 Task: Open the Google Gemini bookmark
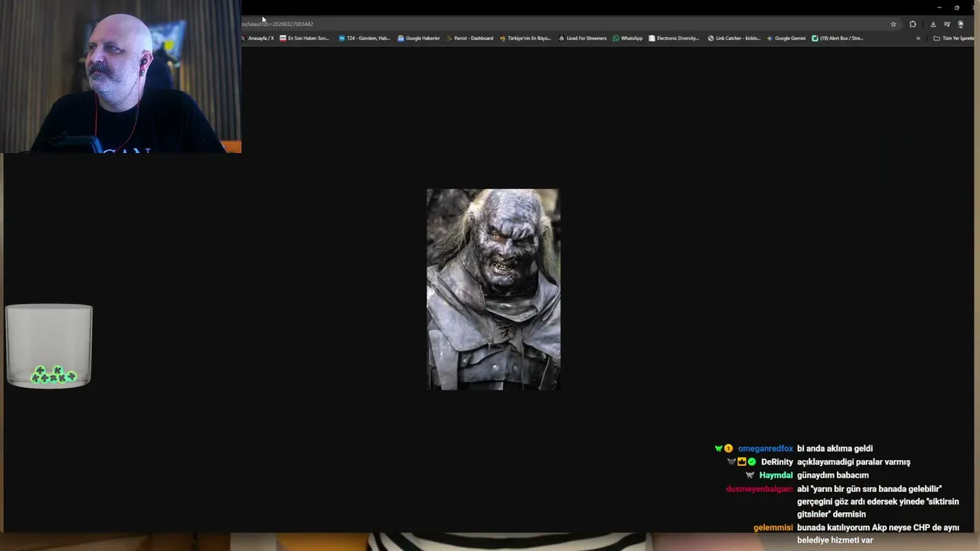tap(786, 38)
